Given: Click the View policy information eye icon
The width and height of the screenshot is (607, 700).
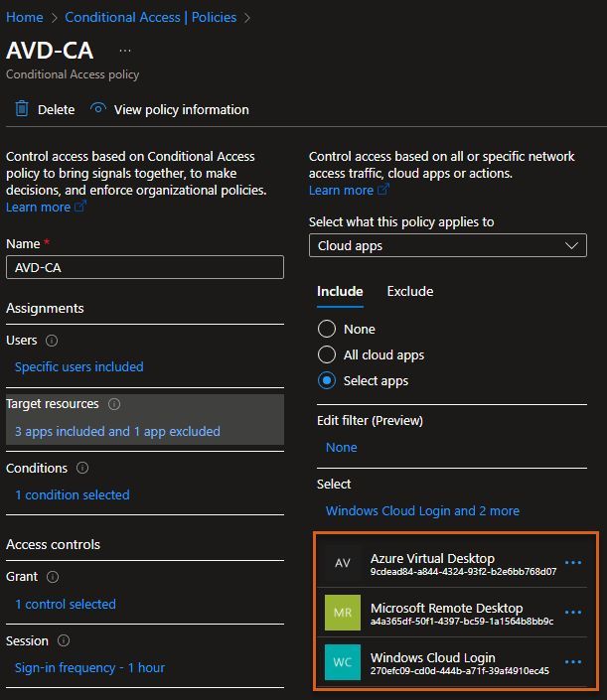Looking at the screenshot, I should coord(98,108).
